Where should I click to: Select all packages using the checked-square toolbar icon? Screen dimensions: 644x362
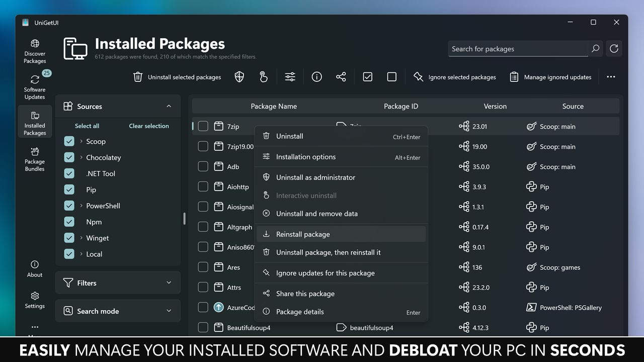point(367,76)
